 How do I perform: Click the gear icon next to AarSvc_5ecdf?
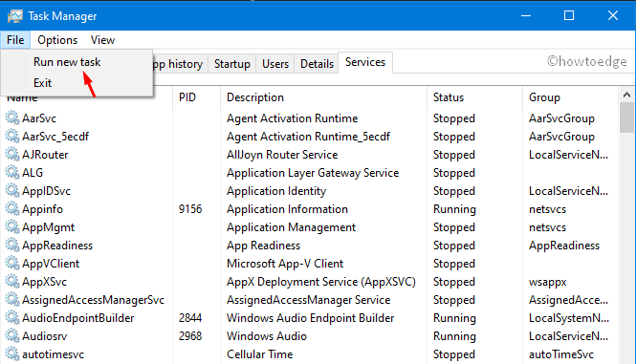coord(12,137)
